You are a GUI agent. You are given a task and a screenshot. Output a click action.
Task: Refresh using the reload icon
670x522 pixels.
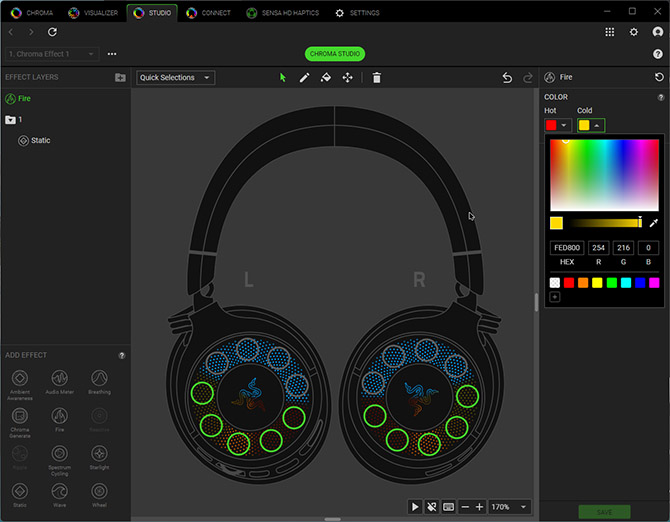tap(52, 32)
